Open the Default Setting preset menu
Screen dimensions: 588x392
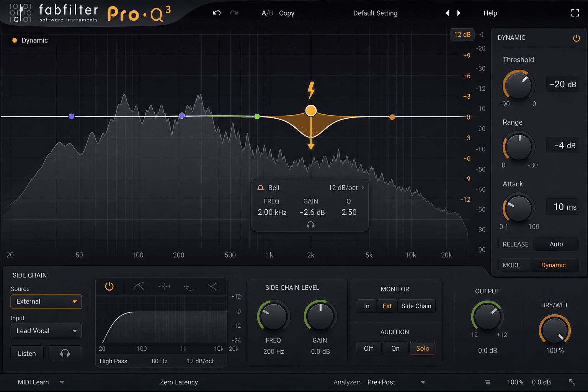pyautogui.click(x=375, y=13)
